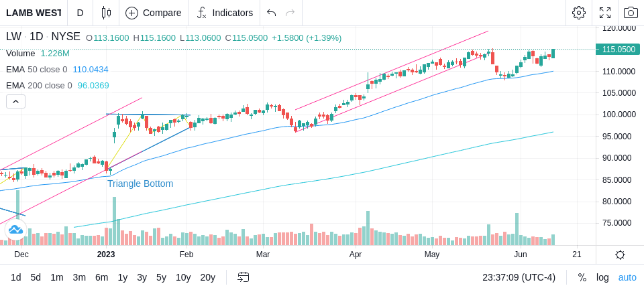Click the Volume indicator legend
644x290 pixels.
coord(21,54)
